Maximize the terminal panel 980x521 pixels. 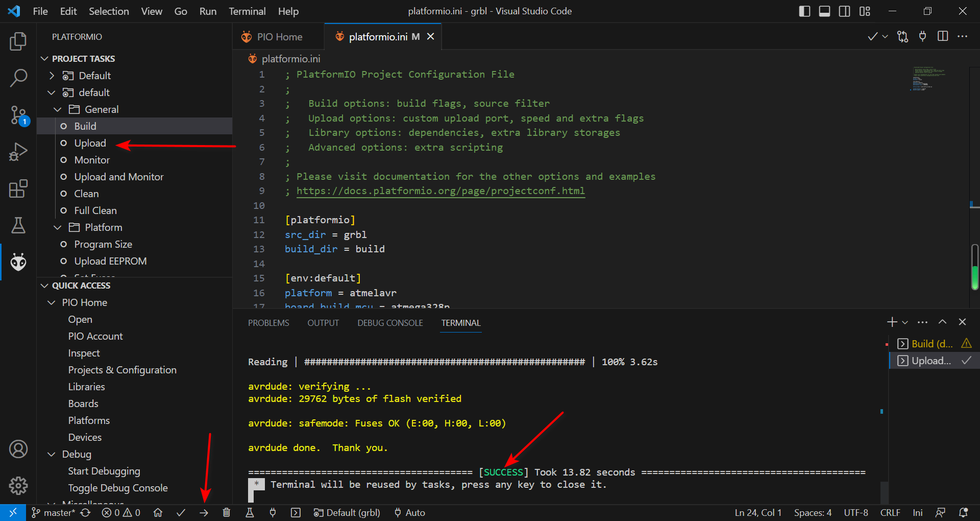click(x=943, y=322)
